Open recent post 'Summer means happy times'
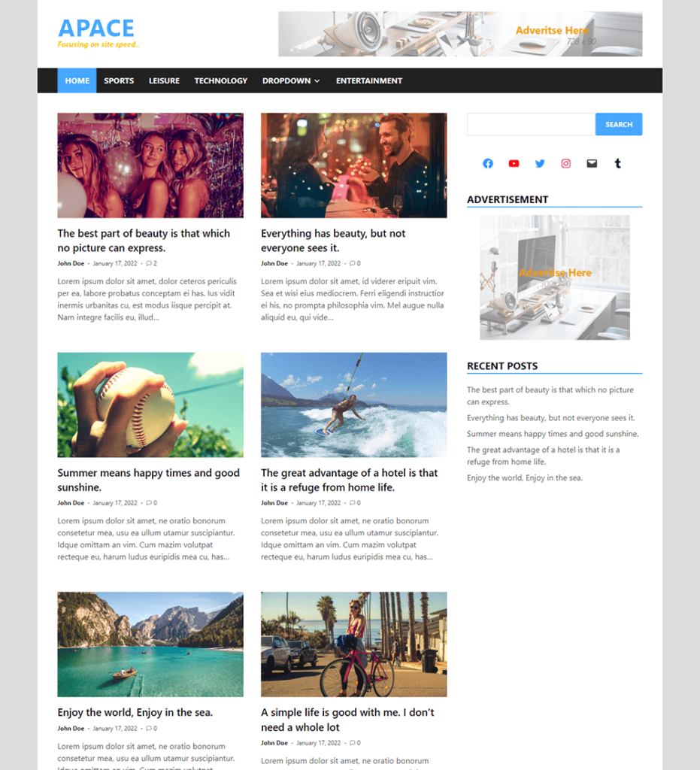Image resolution: width=700 pixels, height=770 pixels. 553,434
